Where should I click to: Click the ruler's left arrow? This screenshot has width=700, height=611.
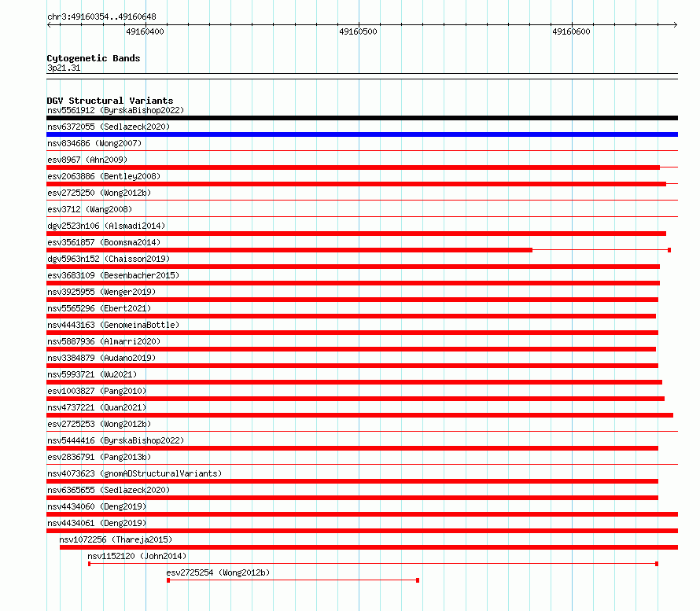click(x=49, y=25)
